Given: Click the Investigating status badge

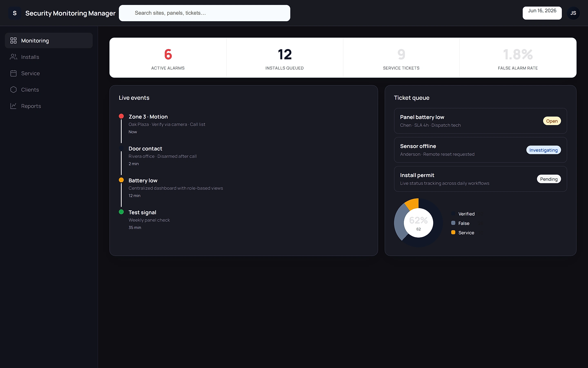Looking at the screenshot, I should pyautogui.click(x=543, y=150).
